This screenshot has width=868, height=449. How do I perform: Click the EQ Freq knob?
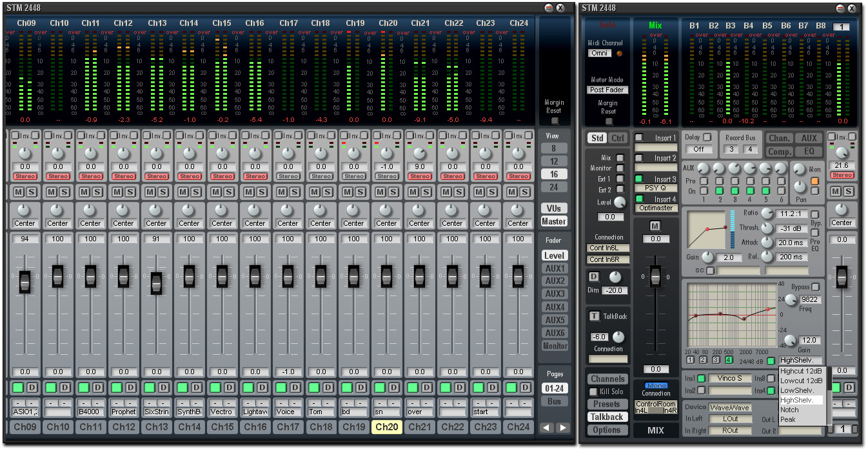tap(791, 299)
